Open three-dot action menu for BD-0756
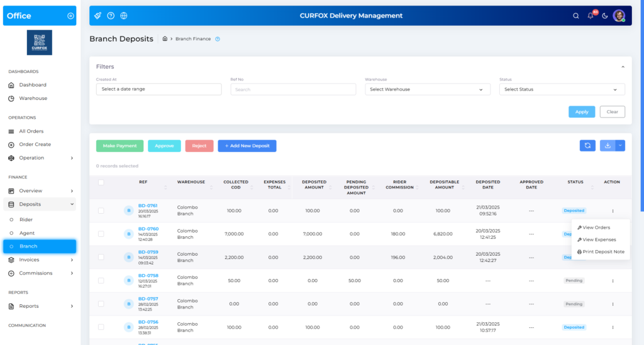The height and width of the screenshot is (345, 644). 613,327
